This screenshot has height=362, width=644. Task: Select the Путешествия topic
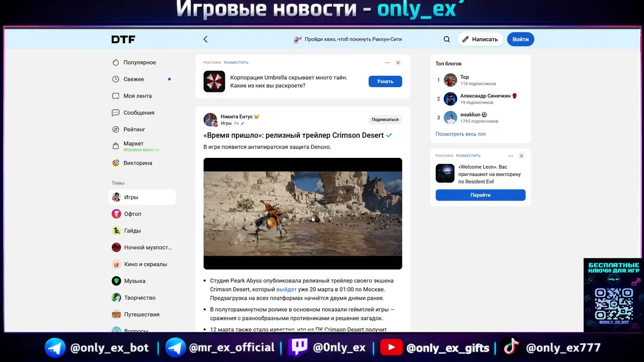(x=142, y=314)
